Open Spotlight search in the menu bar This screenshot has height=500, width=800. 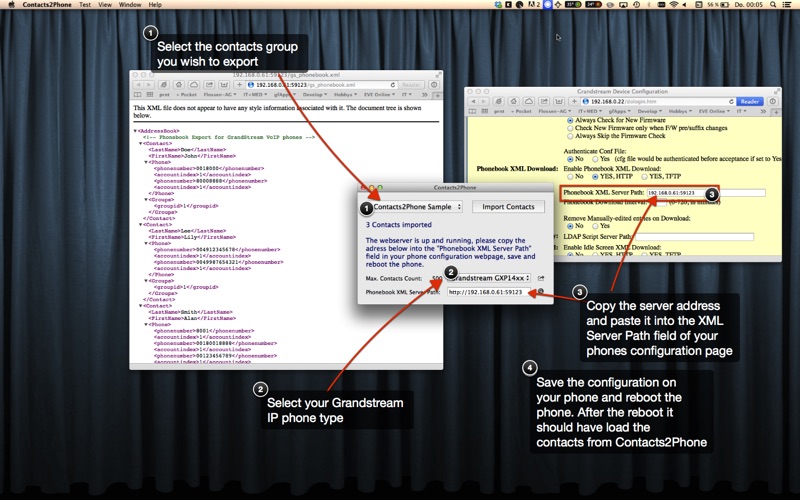(x=773, y=5)
